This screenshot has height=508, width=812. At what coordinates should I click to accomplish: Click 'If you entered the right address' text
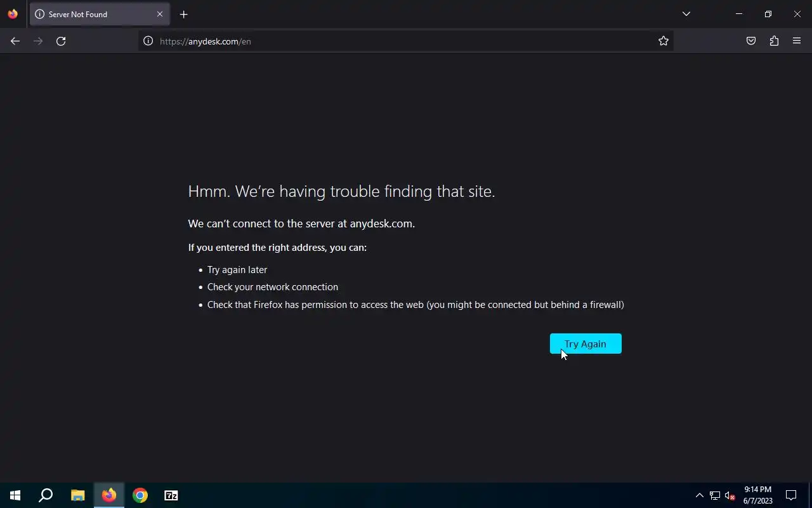pos(277,248)
